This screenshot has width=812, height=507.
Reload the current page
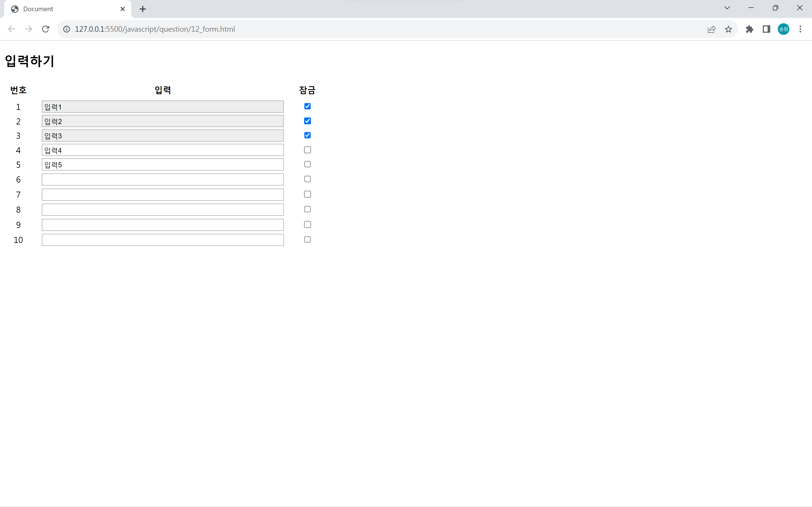click(x=46, y=29)
